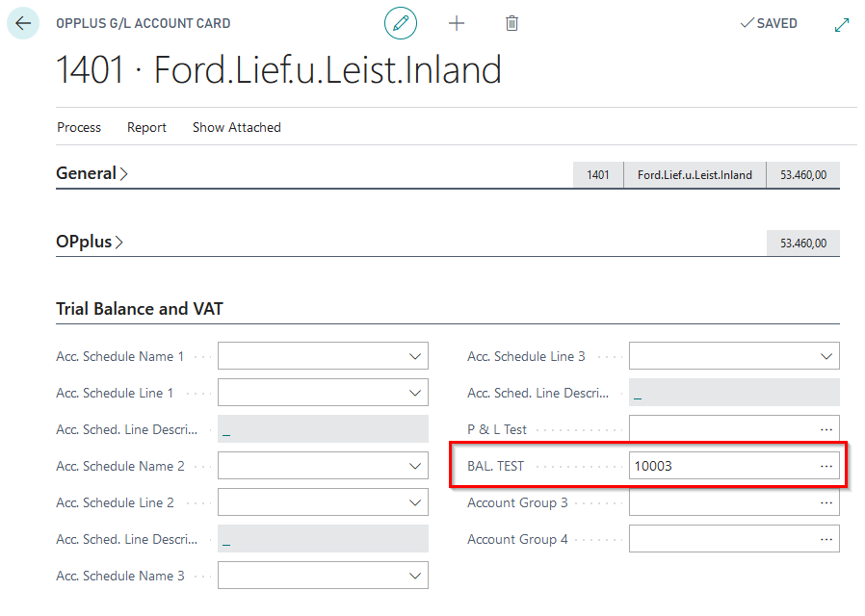Click the trash delete icon
Image resolution: width=865 pixels, height=616 pixels.
click(511, 23)
